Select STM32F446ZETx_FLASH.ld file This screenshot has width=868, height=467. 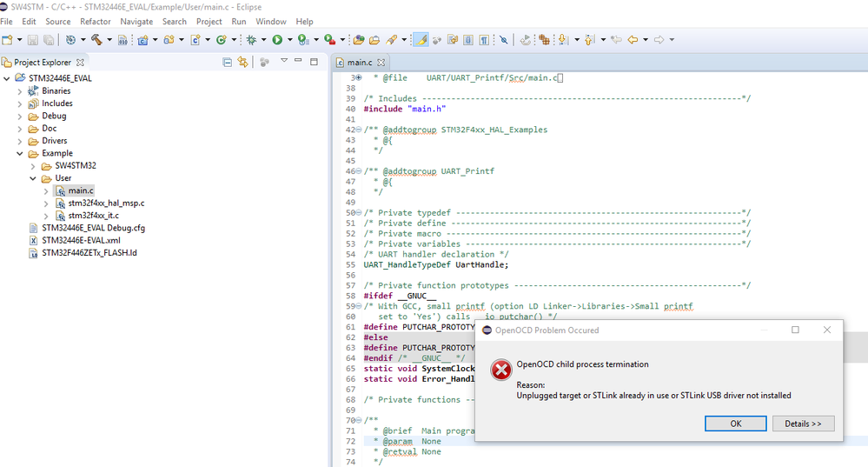tap(89, 253)
